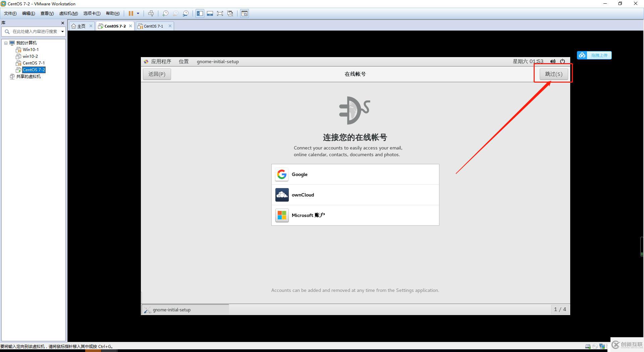Close the CentOS 7-2 tab

pyautogui.click(x=130, y=26)
